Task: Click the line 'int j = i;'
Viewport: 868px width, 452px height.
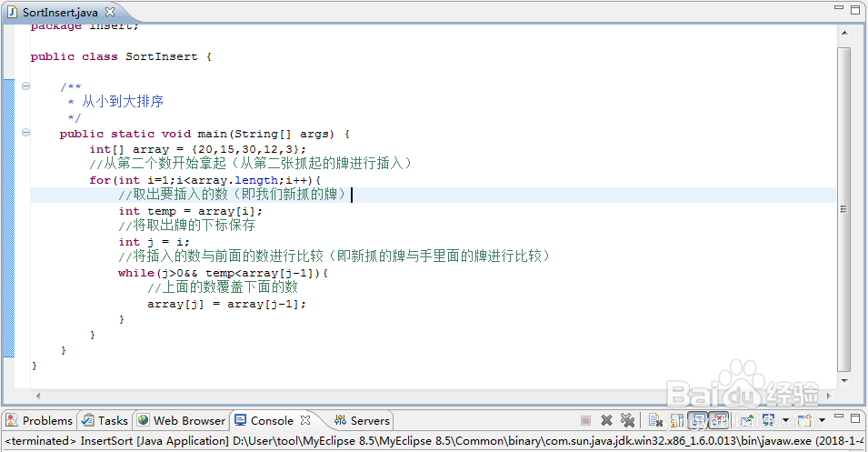Action: pos(154,242)
